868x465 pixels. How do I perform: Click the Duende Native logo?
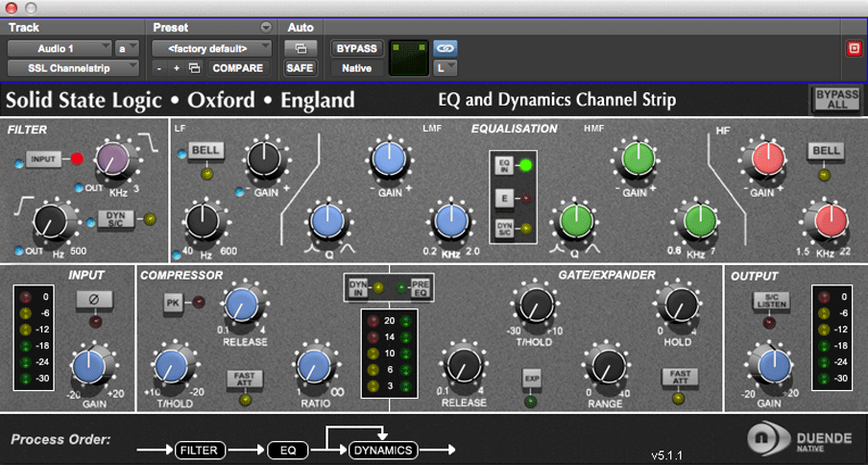799,438
